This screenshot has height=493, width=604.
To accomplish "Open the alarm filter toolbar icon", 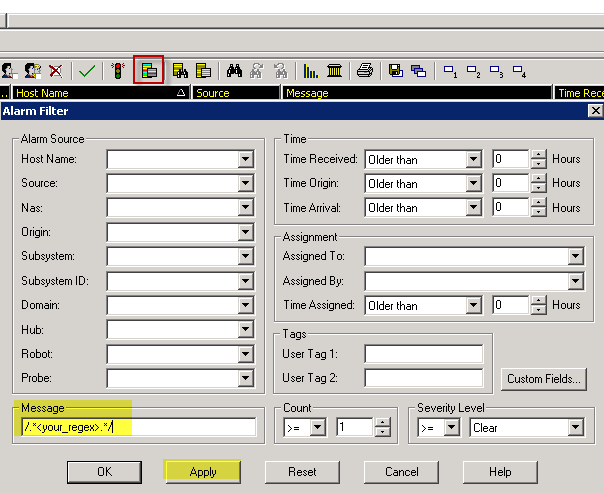I will coord(149,71).
